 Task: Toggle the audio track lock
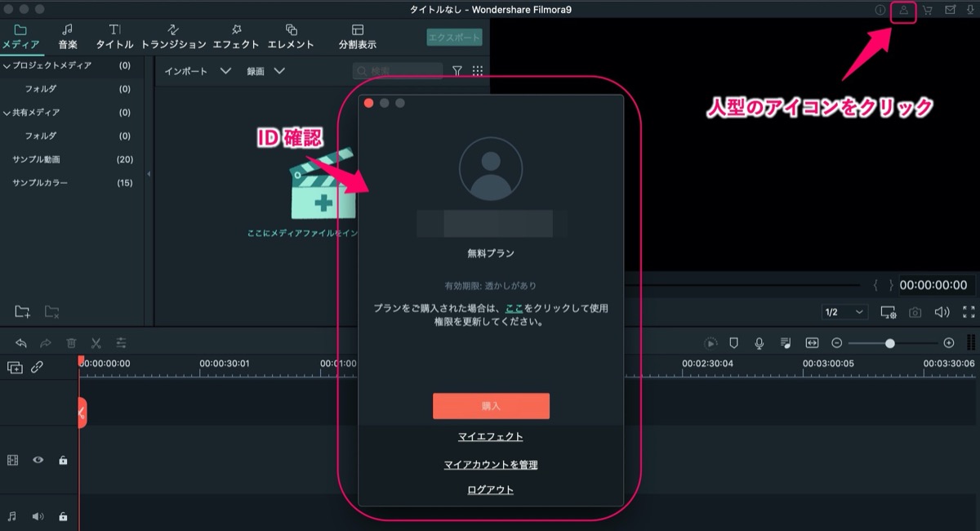click(63, 516)
